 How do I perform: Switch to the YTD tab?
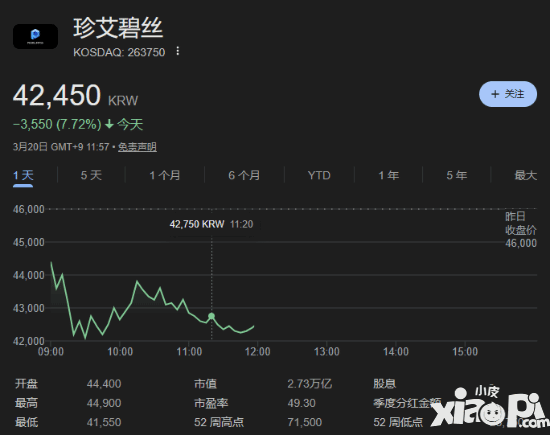coord(319,175)
